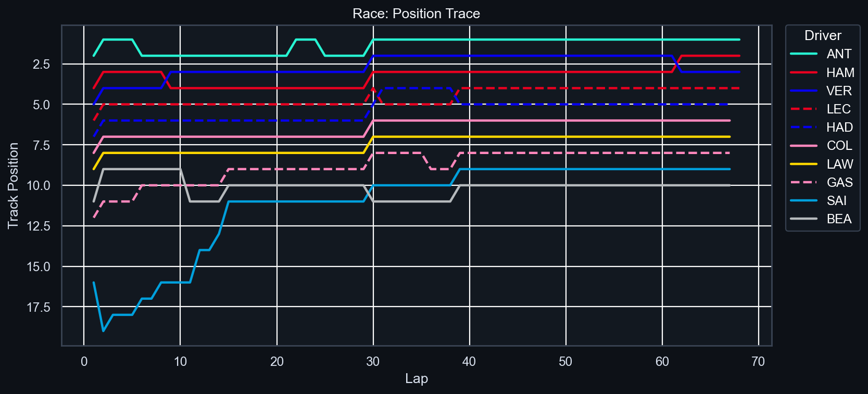The image size is (868, 394).
Task: Click x-axis tick label 60
Action: 662,362
